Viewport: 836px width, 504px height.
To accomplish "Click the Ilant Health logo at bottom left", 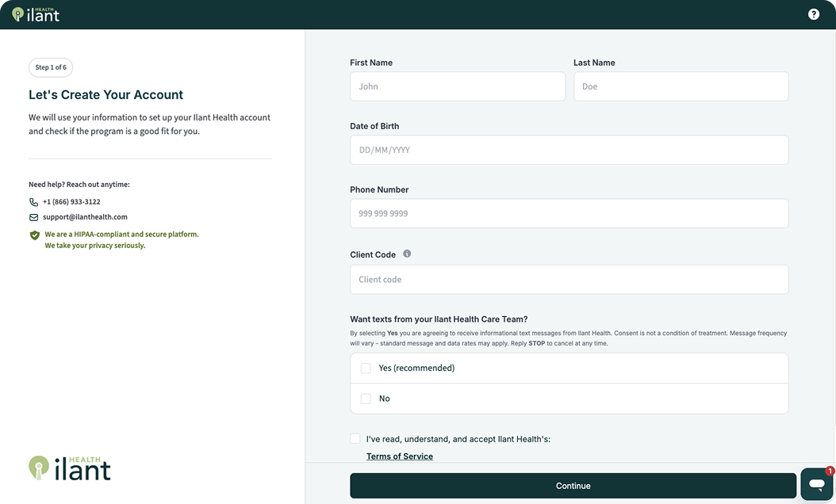I will 69,468.
